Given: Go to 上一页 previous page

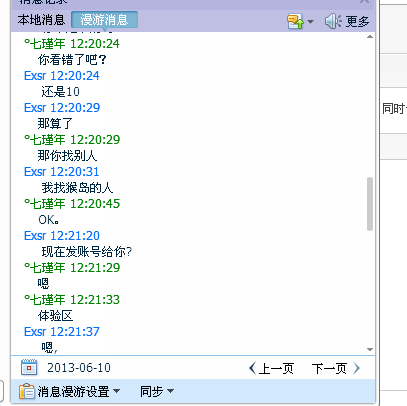Looking at the screenshot, I should (x=276, y=368).
